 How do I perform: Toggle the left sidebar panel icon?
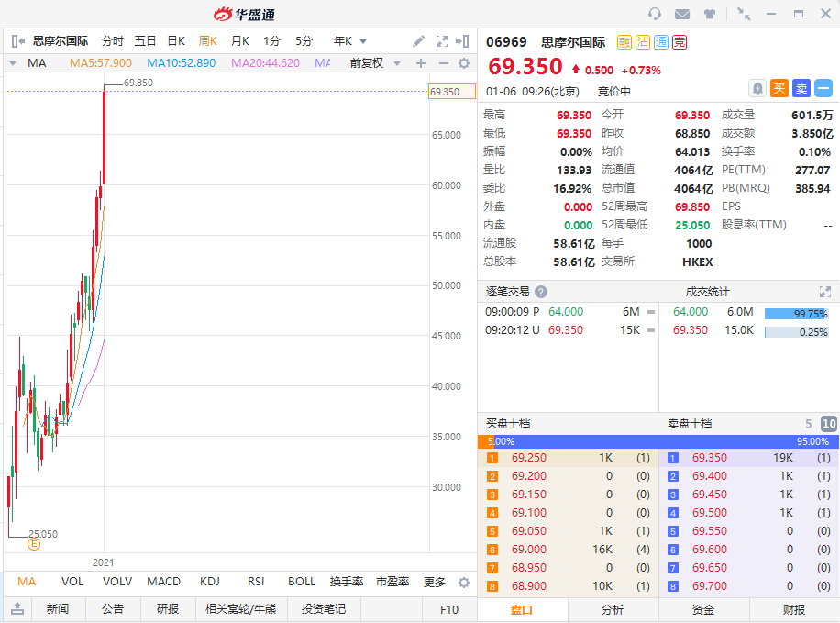(17, 41)
